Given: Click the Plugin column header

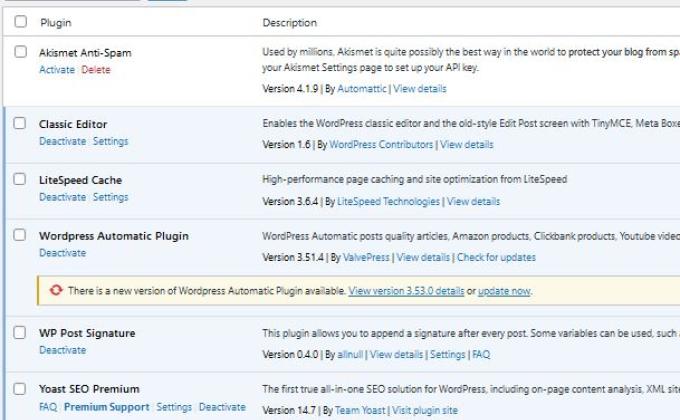Looking at the screenshot, I should pos(56,23).
